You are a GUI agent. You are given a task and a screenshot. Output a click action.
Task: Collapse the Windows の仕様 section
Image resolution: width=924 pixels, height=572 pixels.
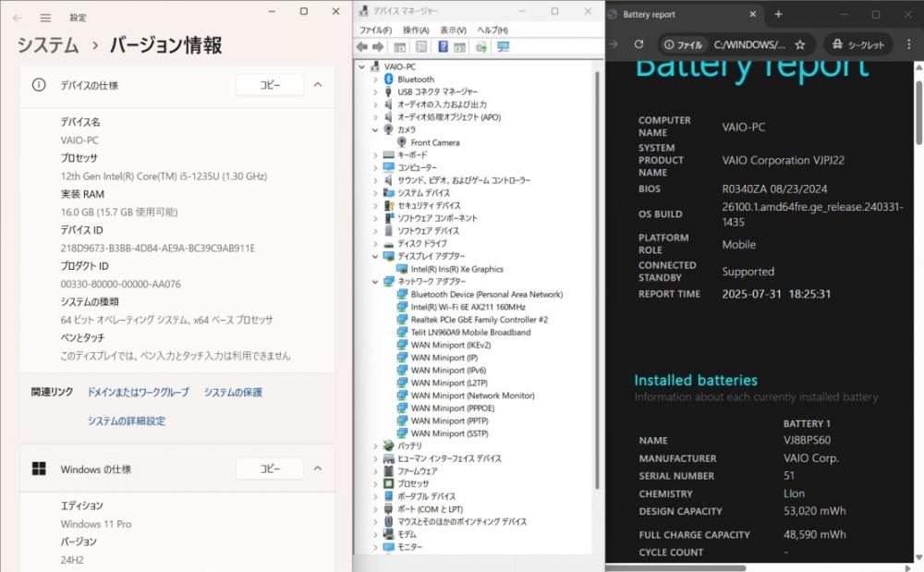[318, 469]
